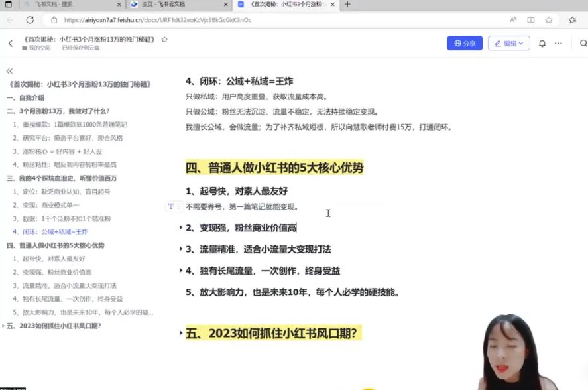The image size is (588, 390).
Task: Select outline item 1、定位：缺乏商业认知
Action: pyautogui.click(x=62, y=192)
